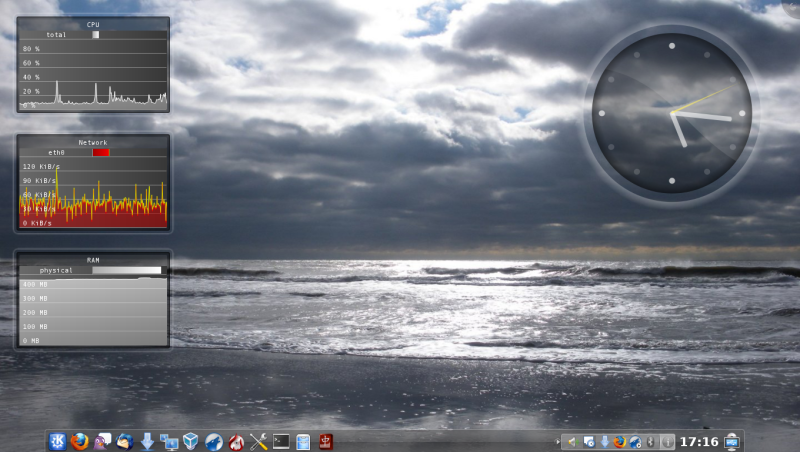The image size is (800, 452).
Task: Open the Pidgin messenger launcher
Action: (x=102, y=441)
